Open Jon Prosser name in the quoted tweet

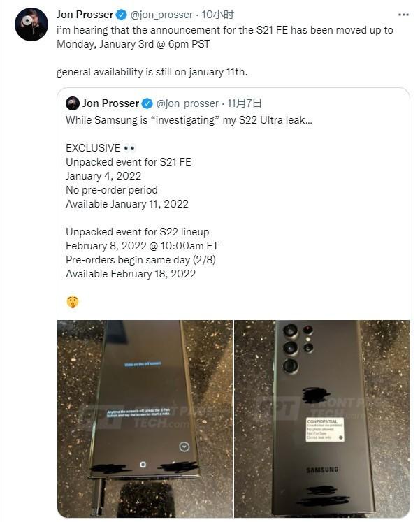(110, 103)
